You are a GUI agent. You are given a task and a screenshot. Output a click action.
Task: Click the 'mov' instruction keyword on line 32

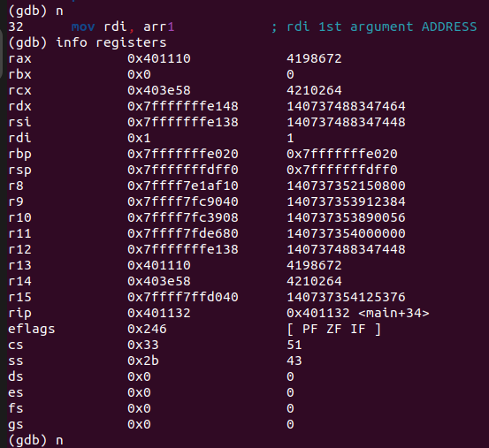[x=83, y=27]
